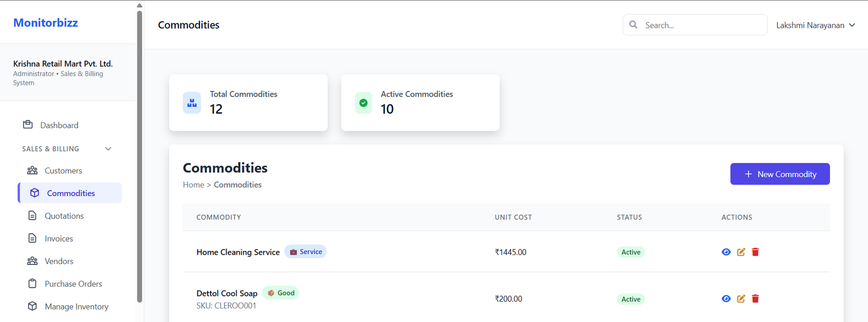Open the Invoices menu item
Viewport: 868px width, 322px height.
[59, 239]
